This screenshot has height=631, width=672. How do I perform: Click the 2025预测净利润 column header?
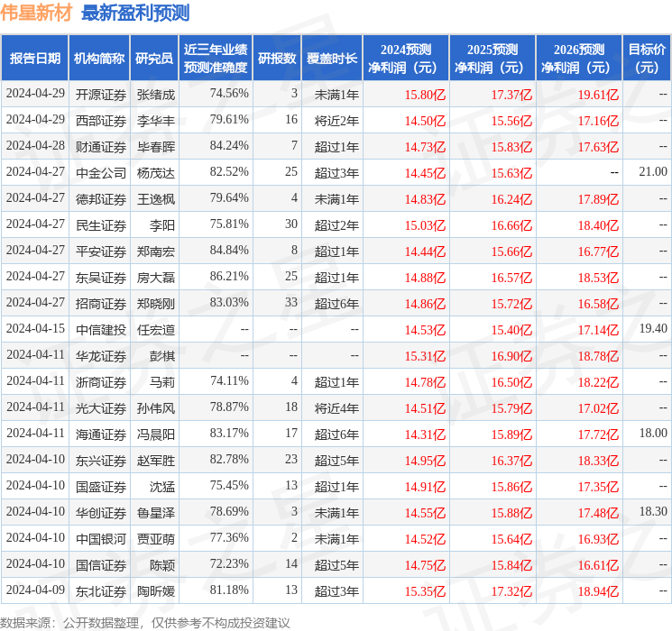coord(492,58)
